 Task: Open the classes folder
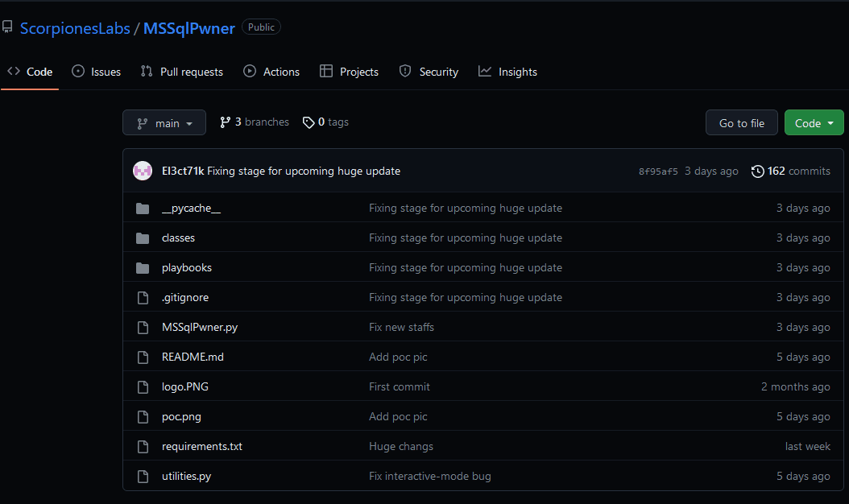(178, 238)
